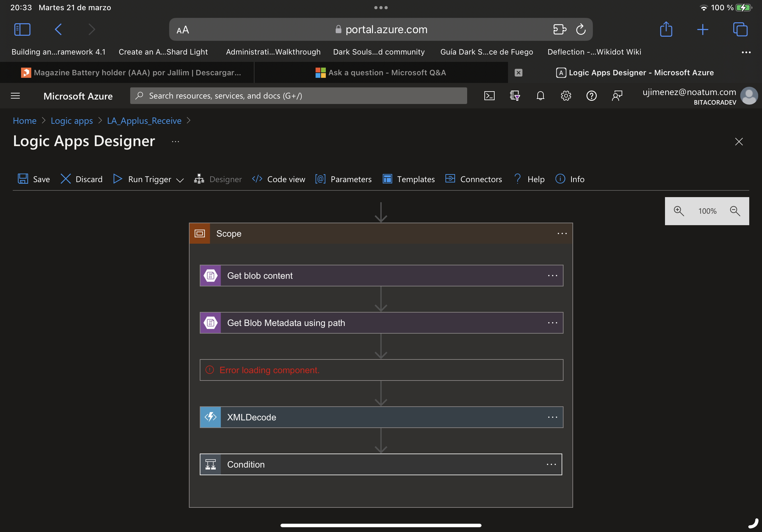Save the logic app

tap(34, 179)
